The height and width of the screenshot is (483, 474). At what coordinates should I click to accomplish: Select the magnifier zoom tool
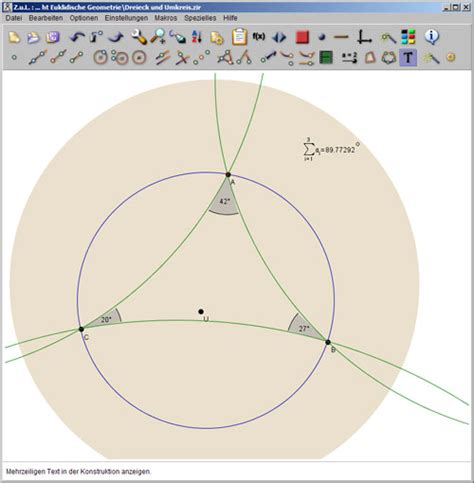tap(158, 36)
